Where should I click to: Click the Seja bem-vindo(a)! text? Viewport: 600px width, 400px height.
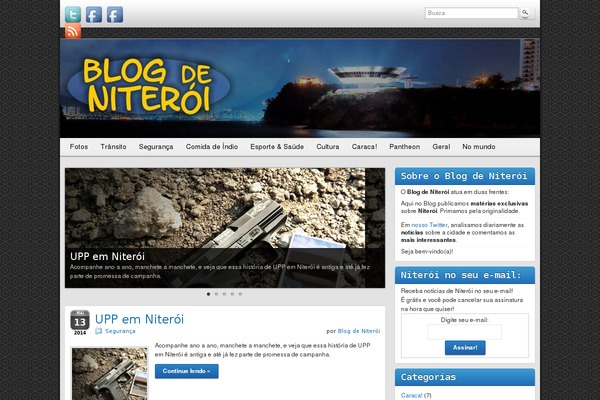click(427, 251)
